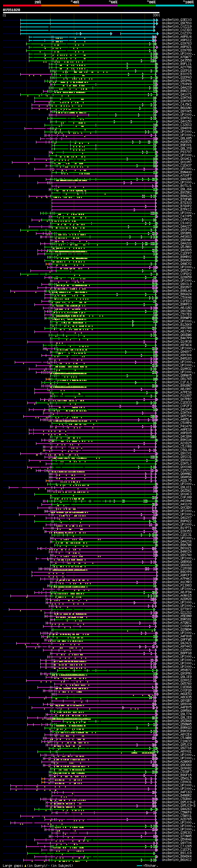Select the UniRef100_Q41071 label

(177, 94)
